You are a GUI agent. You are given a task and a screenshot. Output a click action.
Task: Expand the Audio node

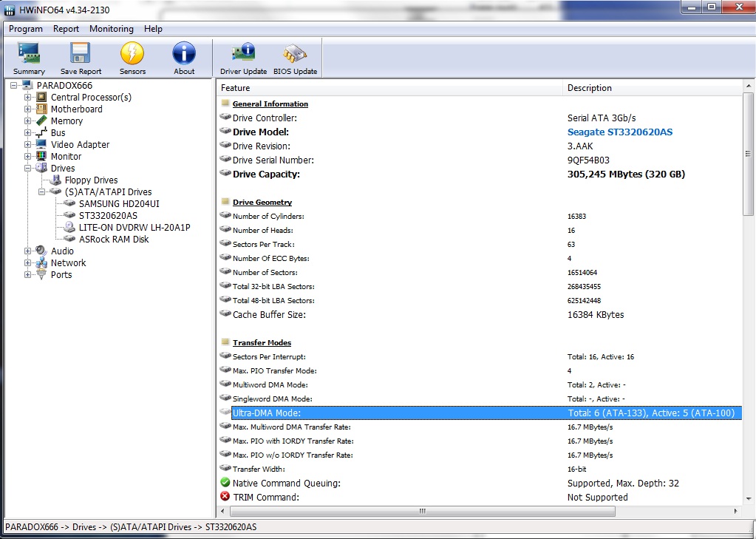[x=27, y=251]
